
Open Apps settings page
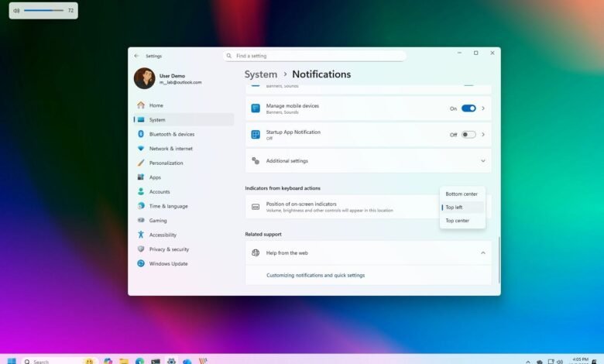coord(184,177)
